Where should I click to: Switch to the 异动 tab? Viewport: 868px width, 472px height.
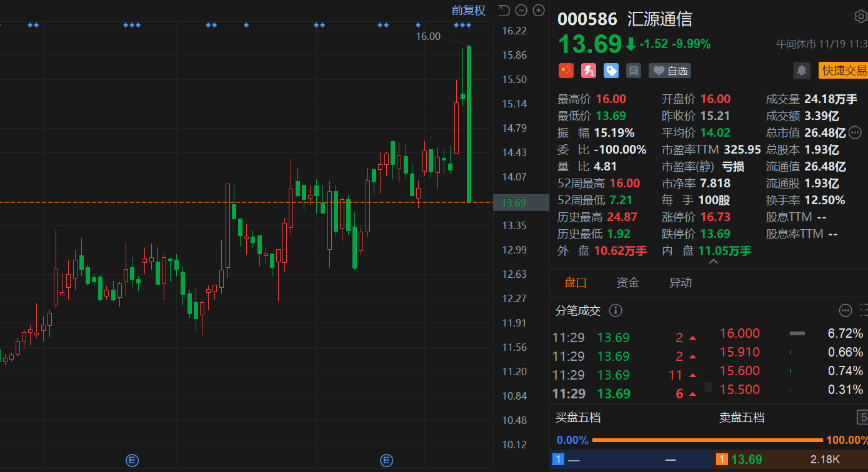coord(681,283)
